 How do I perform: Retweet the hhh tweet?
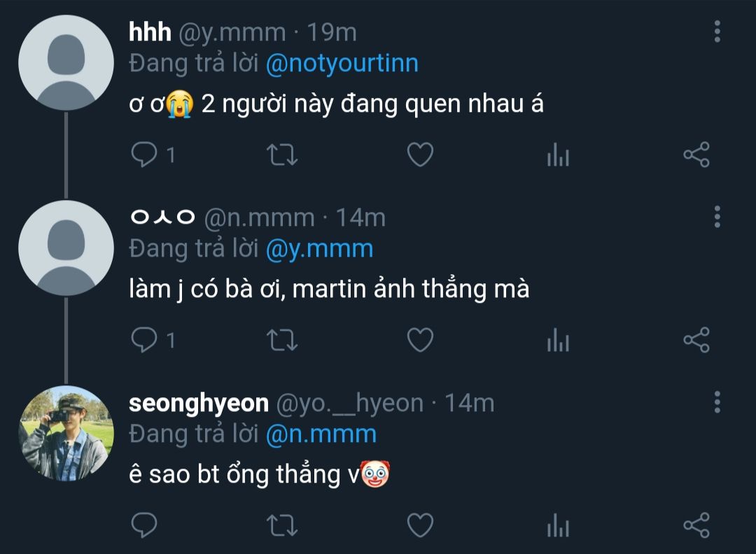pyautogui.click(x=283, y=155)
